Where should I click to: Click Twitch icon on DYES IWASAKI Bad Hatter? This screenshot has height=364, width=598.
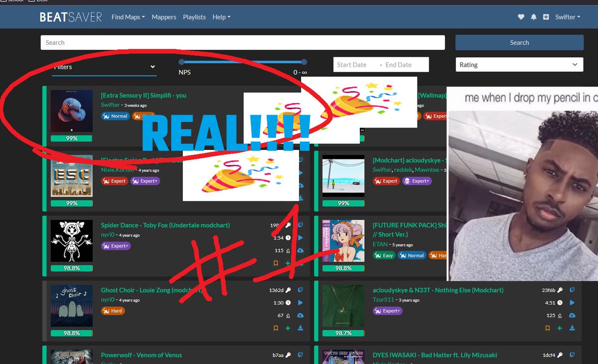click(x=572, y=355)
